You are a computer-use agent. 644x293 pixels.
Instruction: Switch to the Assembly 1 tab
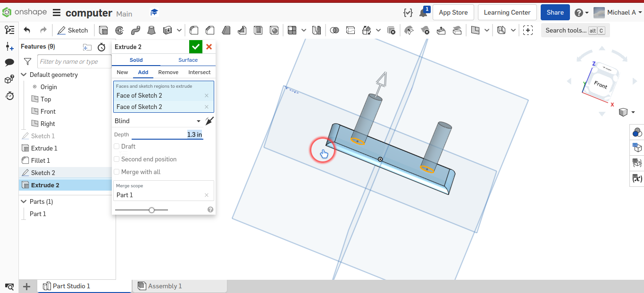tap(165, 285)
